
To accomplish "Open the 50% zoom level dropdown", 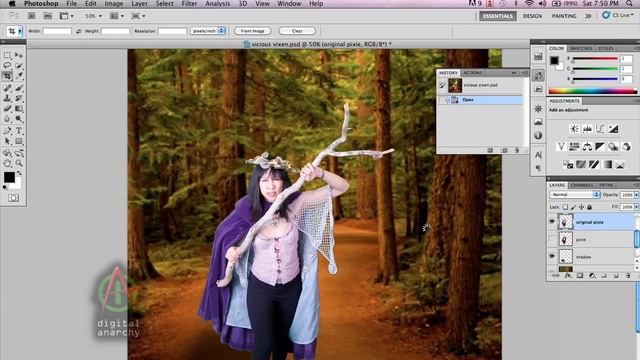I will [x=94, y=16].
